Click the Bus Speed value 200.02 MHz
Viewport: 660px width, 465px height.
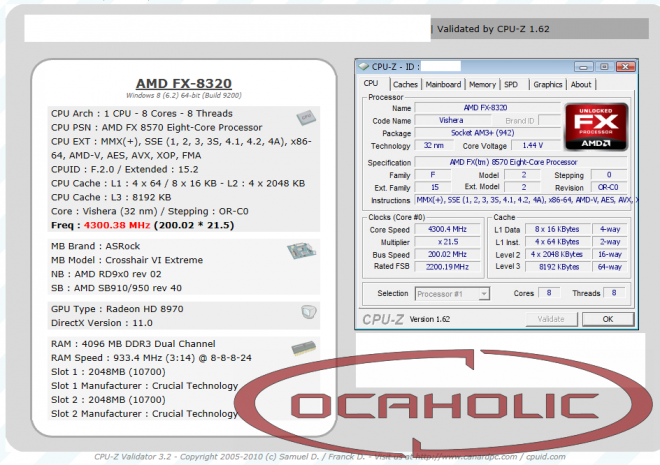pos(447,255)
